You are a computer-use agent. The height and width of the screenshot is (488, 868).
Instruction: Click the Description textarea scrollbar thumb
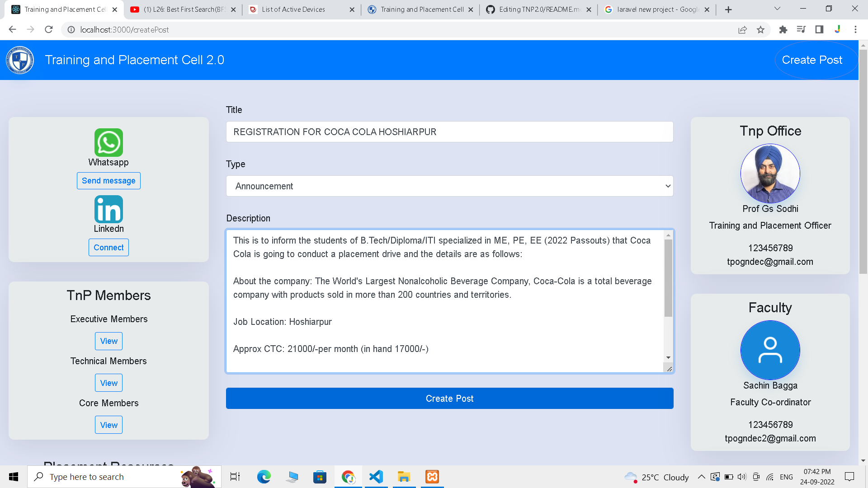(x=668, y=278)
